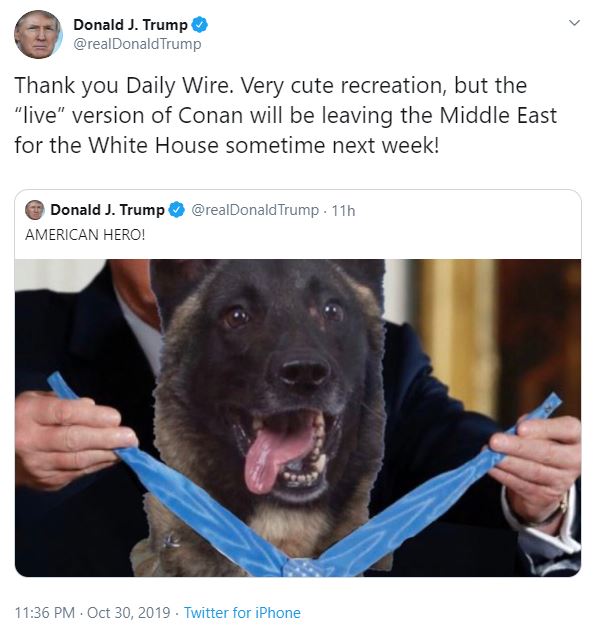The width and height of the screenshot is (597, 635).
Task: Click the blue verified badge beside the main name
Action: (199, 25)
